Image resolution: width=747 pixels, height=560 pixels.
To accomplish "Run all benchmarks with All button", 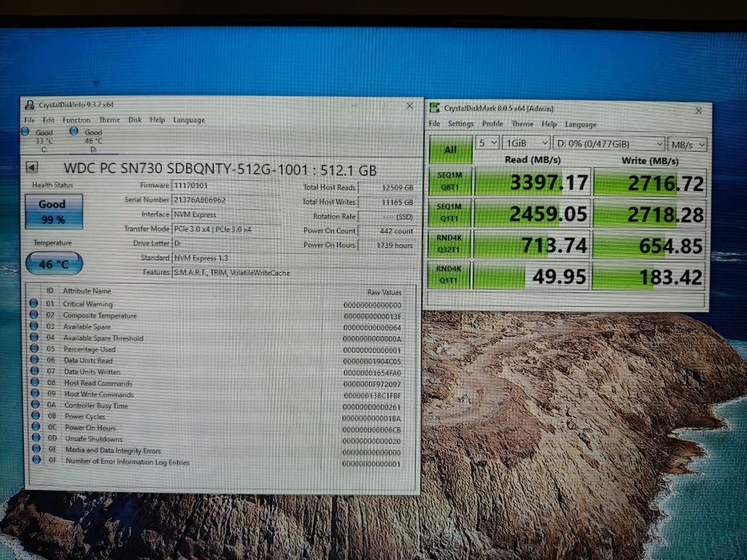I will (451, 150).
